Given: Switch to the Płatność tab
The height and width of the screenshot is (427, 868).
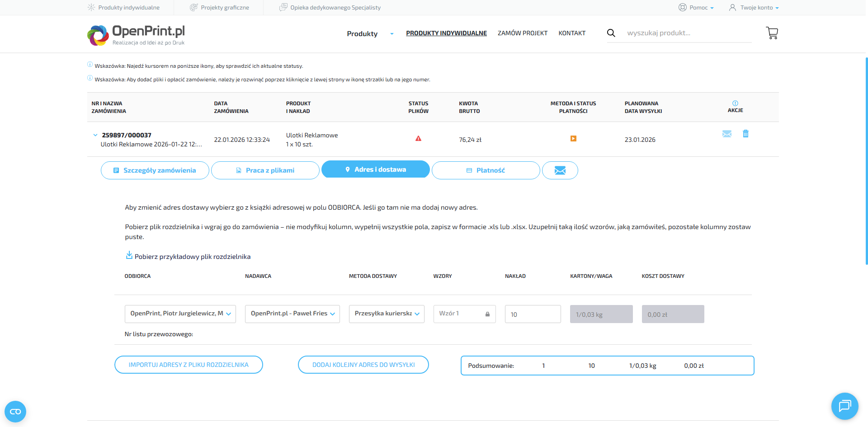Looking at the screenshot, I should click(486, 170).
